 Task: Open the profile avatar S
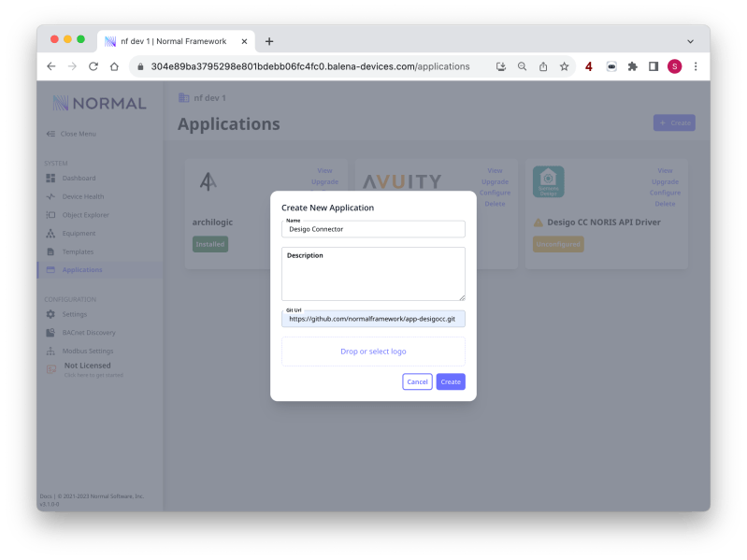[x=675, y=66]
